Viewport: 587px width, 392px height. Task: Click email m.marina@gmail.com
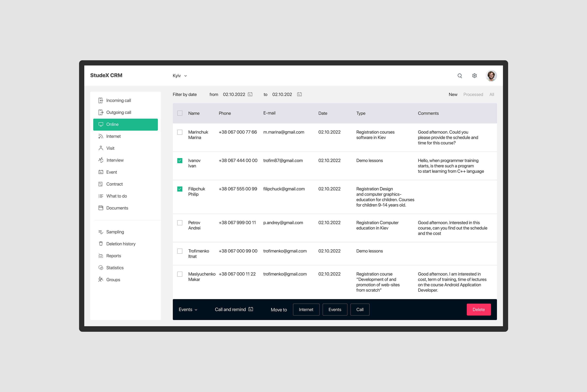(x=284, y=132)
